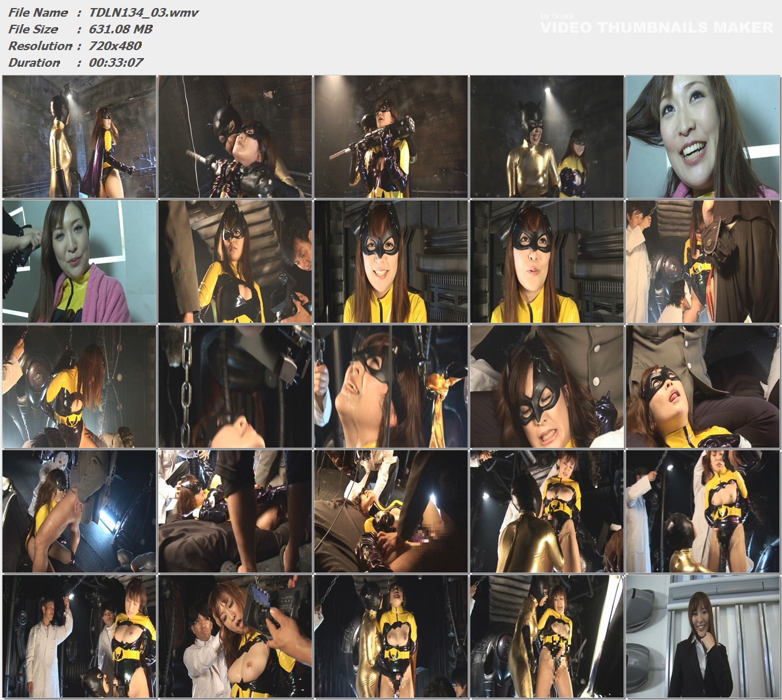Image resolution: width=782 pixels, height=700 pixels.
Task: Click the "Duration" label
Action: [x=34, y=62]
